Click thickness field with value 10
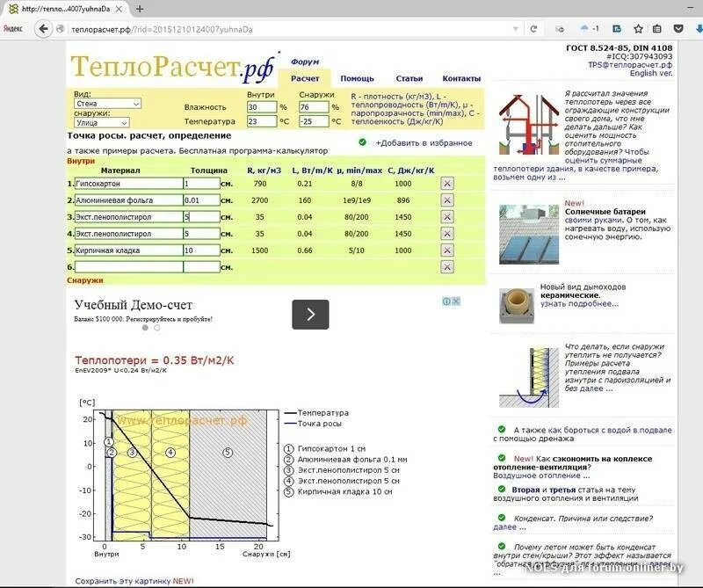The height and width of the screenshot is (588, 703). 202,250
